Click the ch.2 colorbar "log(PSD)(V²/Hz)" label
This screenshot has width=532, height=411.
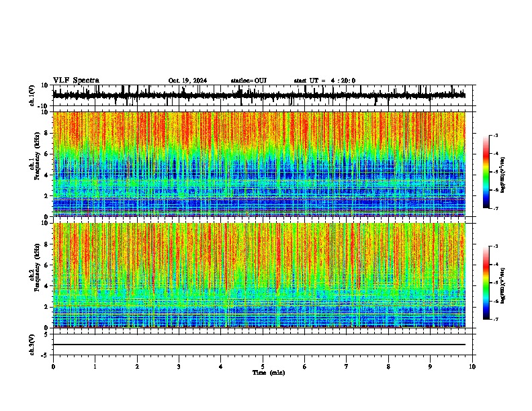pyautogui.click(x=503, y=285)
